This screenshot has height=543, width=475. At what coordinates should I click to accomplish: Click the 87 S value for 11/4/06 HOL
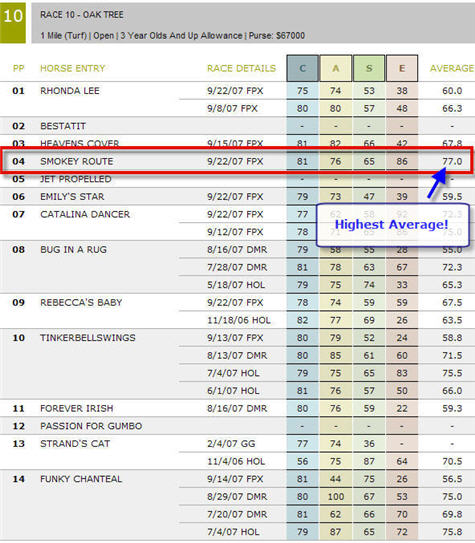click(369, 462)
